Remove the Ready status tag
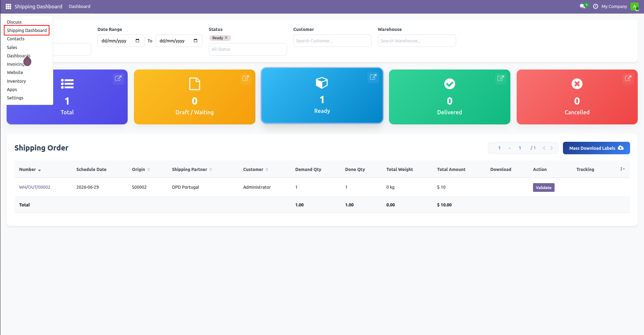This screenshot has height=335, width=644. (x=226, y=38)
